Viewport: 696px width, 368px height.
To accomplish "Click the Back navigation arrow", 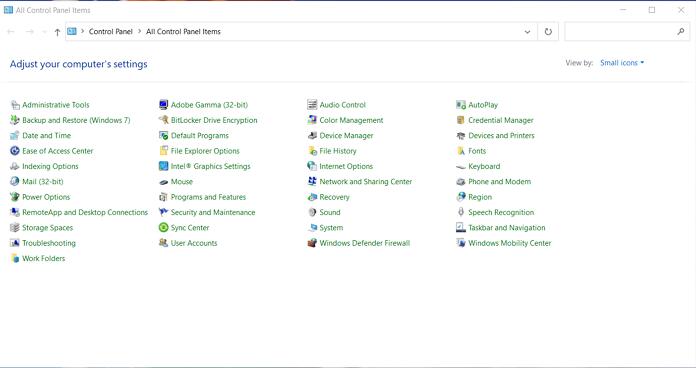I will (11, 32).
